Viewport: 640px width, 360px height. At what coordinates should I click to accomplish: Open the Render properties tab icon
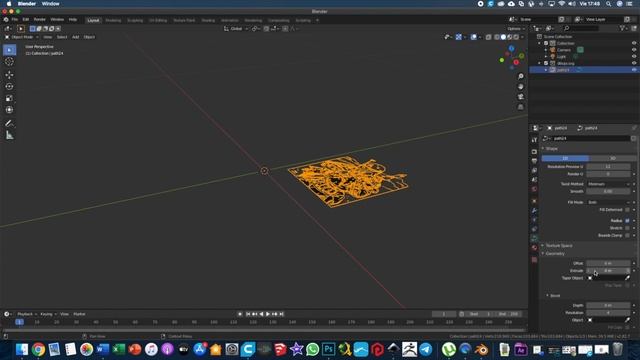pos(534,151)
